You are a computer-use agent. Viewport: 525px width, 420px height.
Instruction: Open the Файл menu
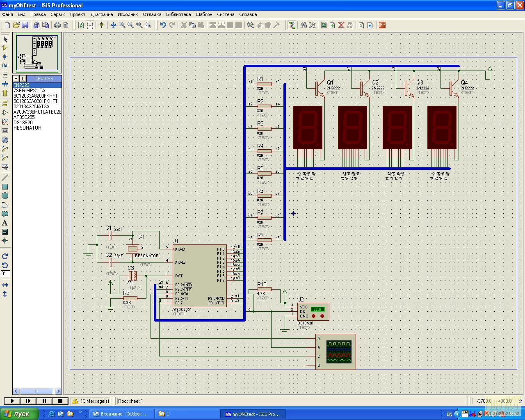click(x=7, y=14)
